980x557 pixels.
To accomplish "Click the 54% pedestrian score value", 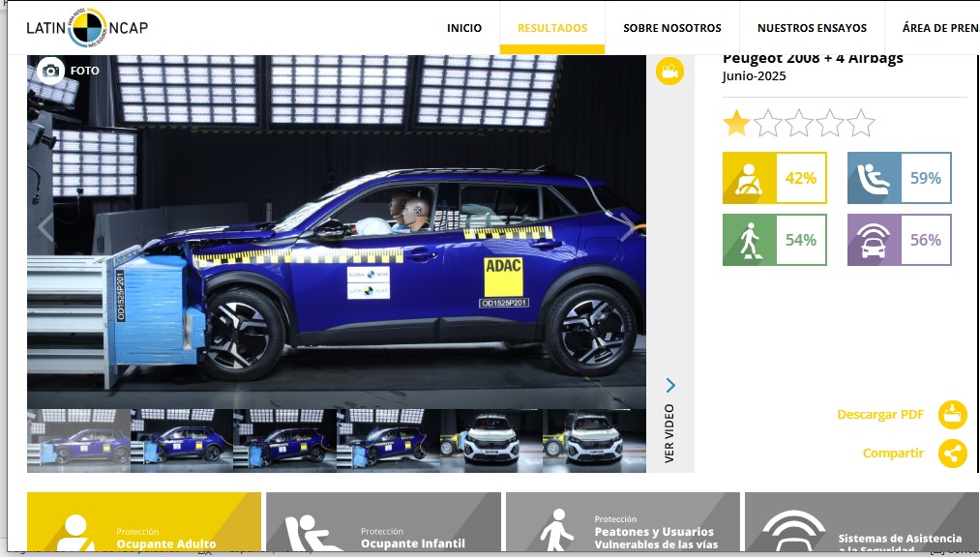I will pyautogui.click(x=801, y=240).
